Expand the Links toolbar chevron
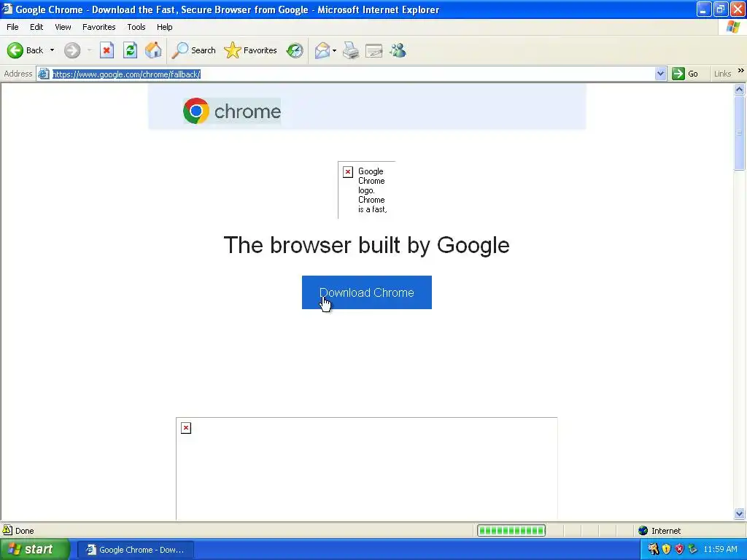The height and width of the screenshot is (560, 747). click(741, 71)
